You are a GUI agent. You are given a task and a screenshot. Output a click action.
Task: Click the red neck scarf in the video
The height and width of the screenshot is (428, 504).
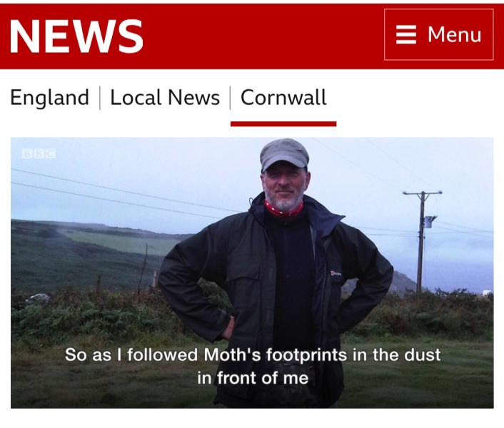283,209
